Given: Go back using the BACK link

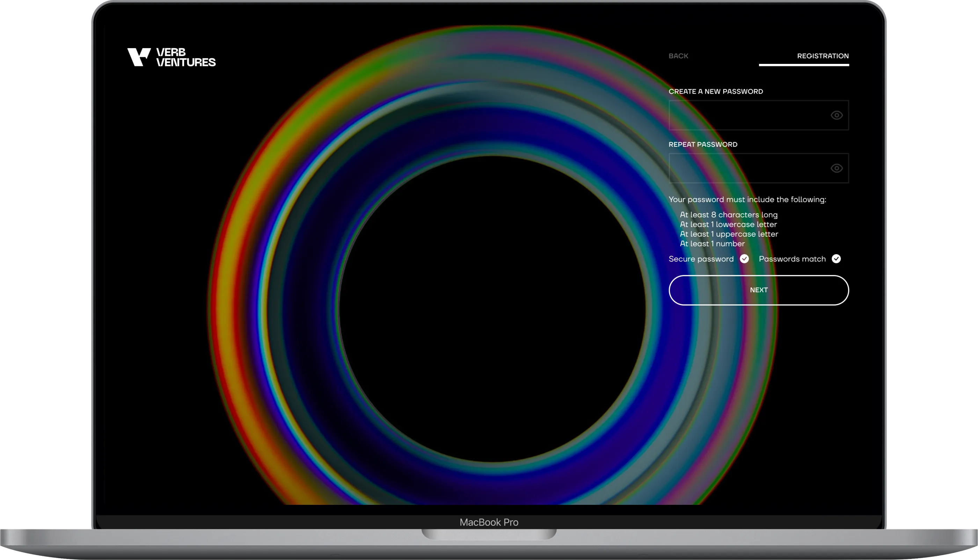Looking at the screenshot, I should pos(678,56).
